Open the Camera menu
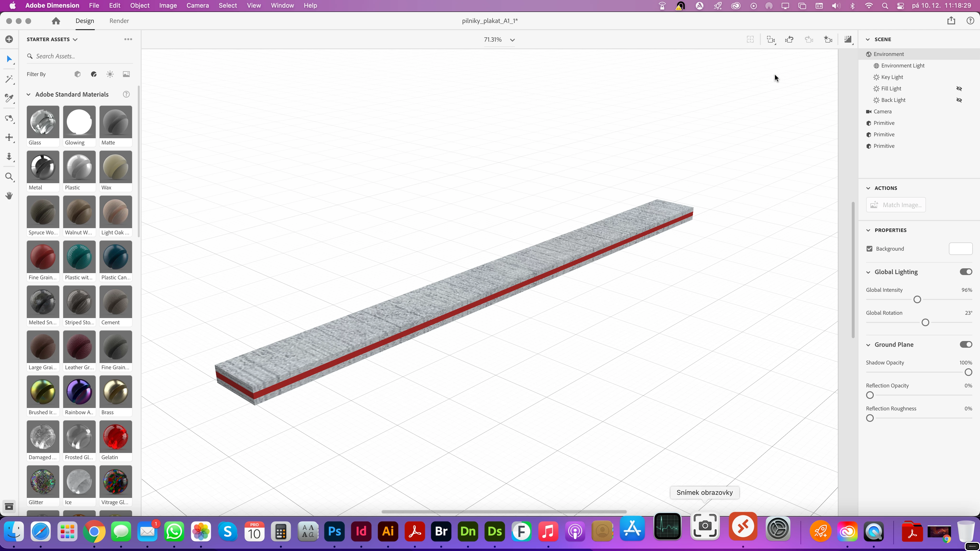This screenshot has width=980, height=551. pyautogui.click(x=197, y=6)
